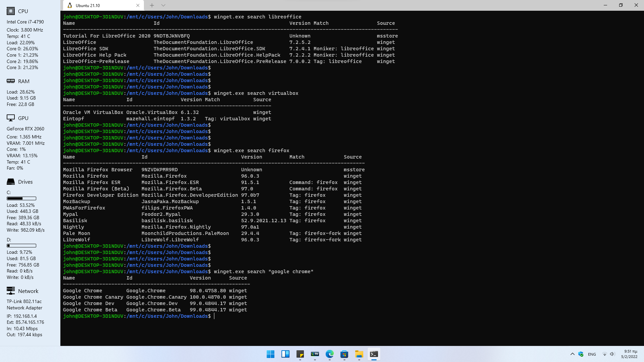Click the 'winget.exe search "google chrome"' command
Viewport: 644px width, 362px height.
pos(264,271)
